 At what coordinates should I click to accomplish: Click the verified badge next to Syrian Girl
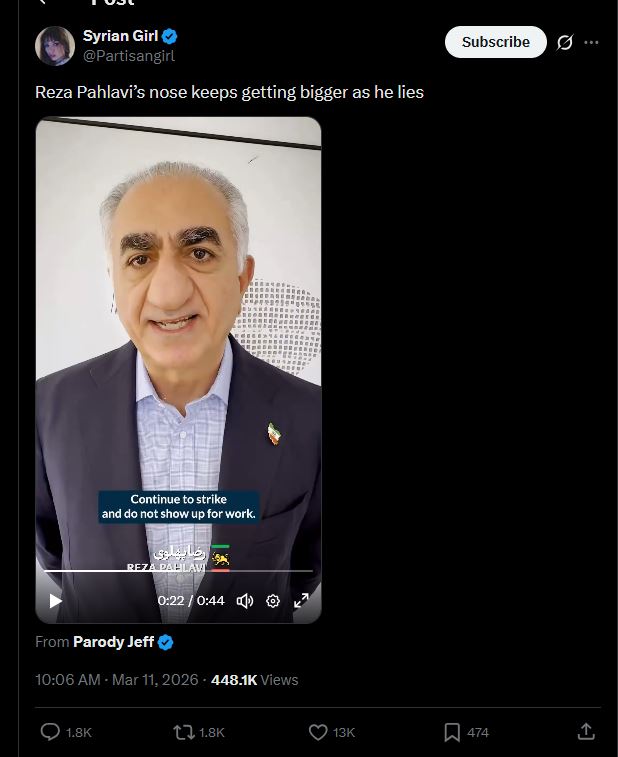click(x=169, y=36)
